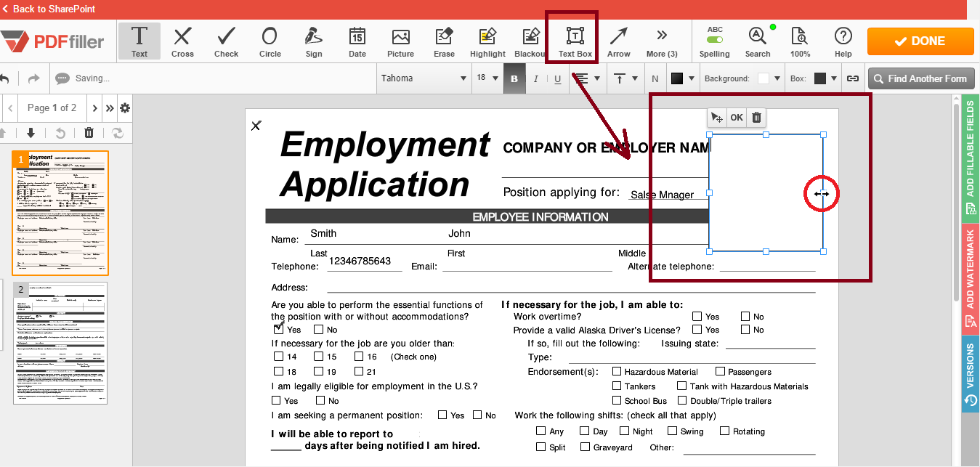Click Back to SharePoint link
The width and height of the screenshot is (980, 467).
[x=49, y=9]
